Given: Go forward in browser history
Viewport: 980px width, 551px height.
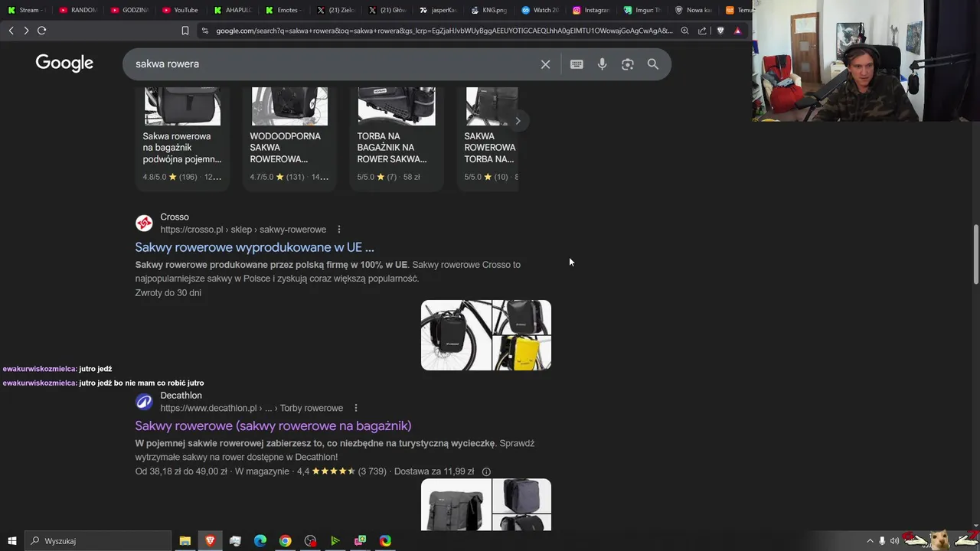Looking at the screenshot, I should click(x=26, y=31).
